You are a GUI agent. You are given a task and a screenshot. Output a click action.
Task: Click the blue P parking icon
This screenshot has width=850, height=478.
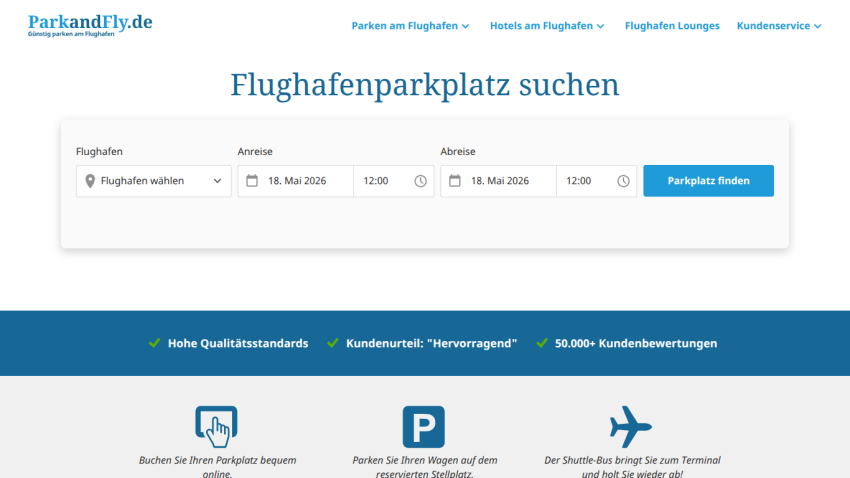tap(424, 427)
